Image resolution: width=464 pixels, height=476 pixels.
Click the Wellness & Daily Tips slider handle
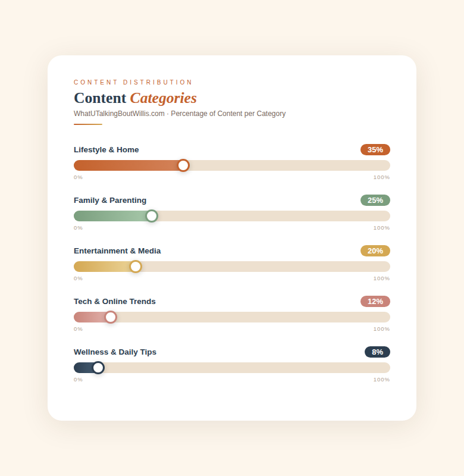pos(98,368)
